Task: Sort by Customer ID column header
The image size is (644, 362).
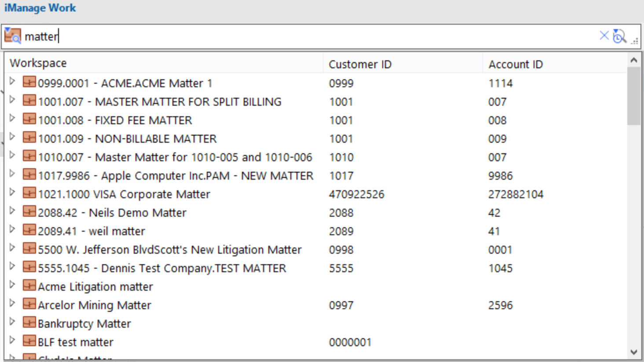Action: tap(360, 64)
